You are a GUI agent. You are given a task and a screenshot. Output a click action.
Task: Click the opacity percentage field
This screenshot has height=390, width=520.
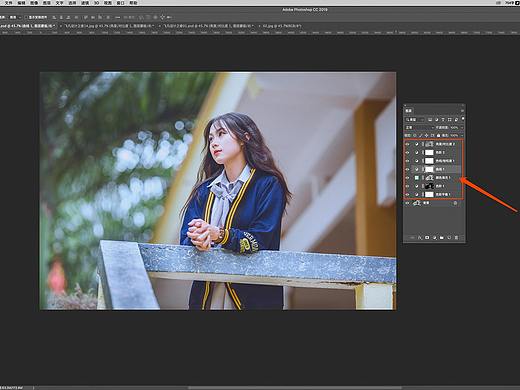pos(454,128)
